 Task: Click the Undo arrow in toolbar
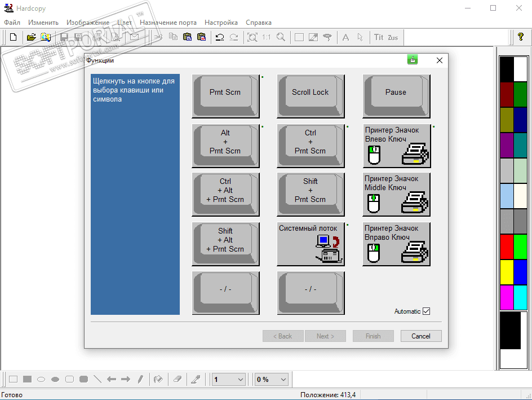tap(220, 37)
